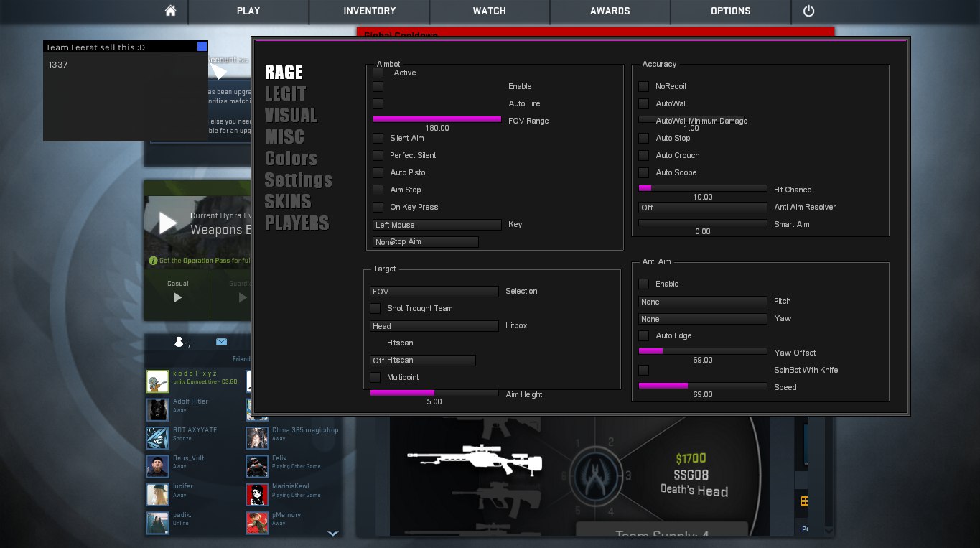Open the Off Hitscan dropdown
Screen dimensions: 980x548
click(423, 361)
